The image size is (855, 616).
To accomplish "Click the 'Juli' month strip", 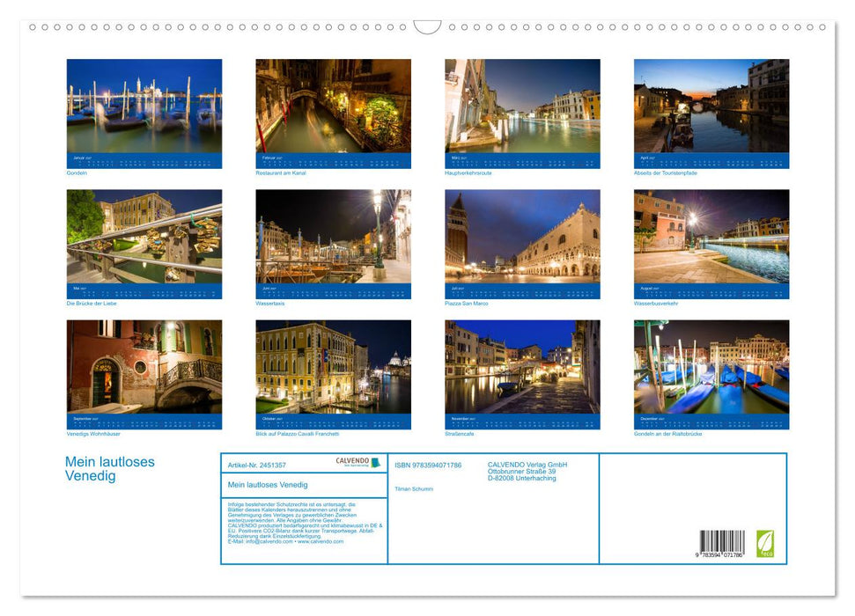I will [522, 291].
